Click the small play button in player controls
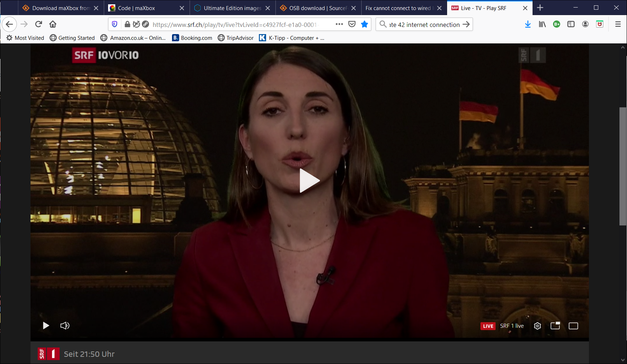The height and width of the screenshot is (364, 627). click(46, 326)
